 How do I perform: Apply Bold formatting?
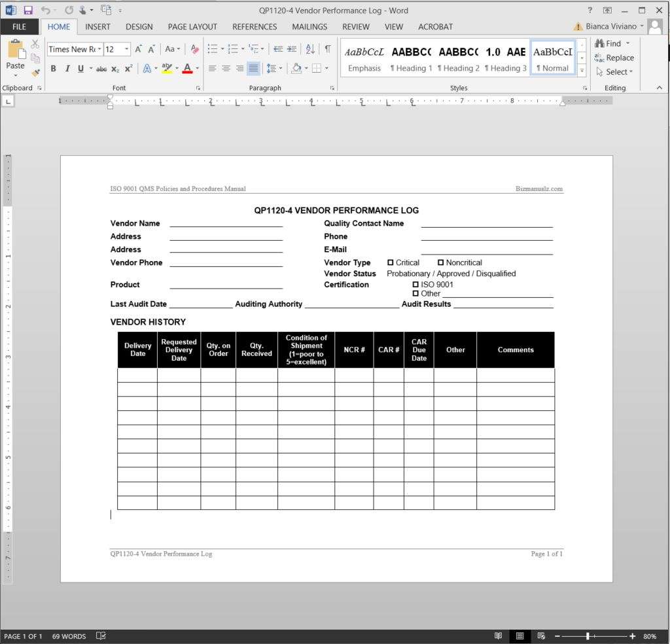click(54, 68)
